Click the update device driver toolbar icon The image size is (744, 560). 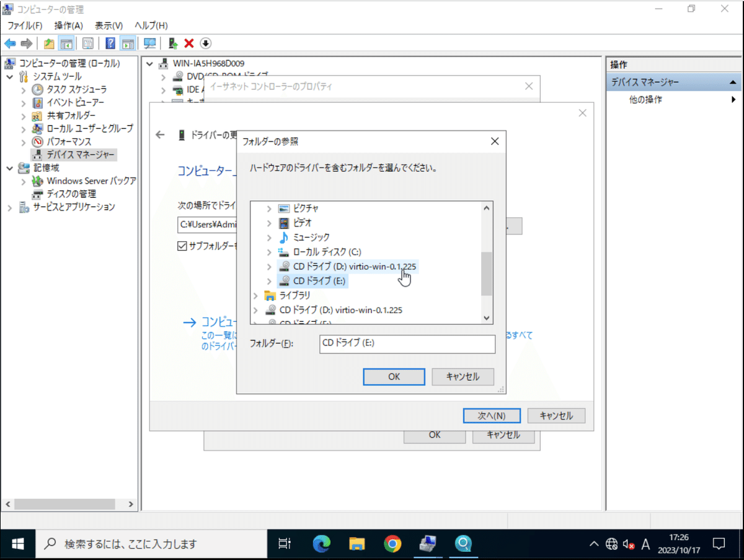(173, 43)
